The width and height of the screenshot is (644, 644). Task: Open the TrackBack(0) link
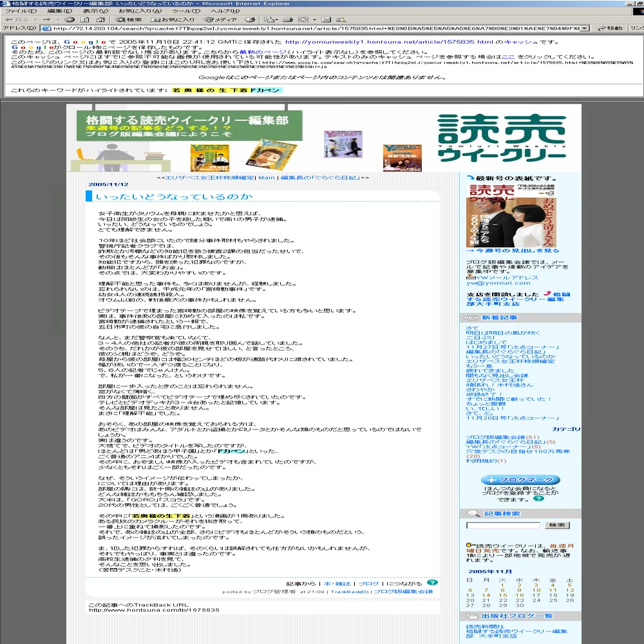(x=350, y=591)
